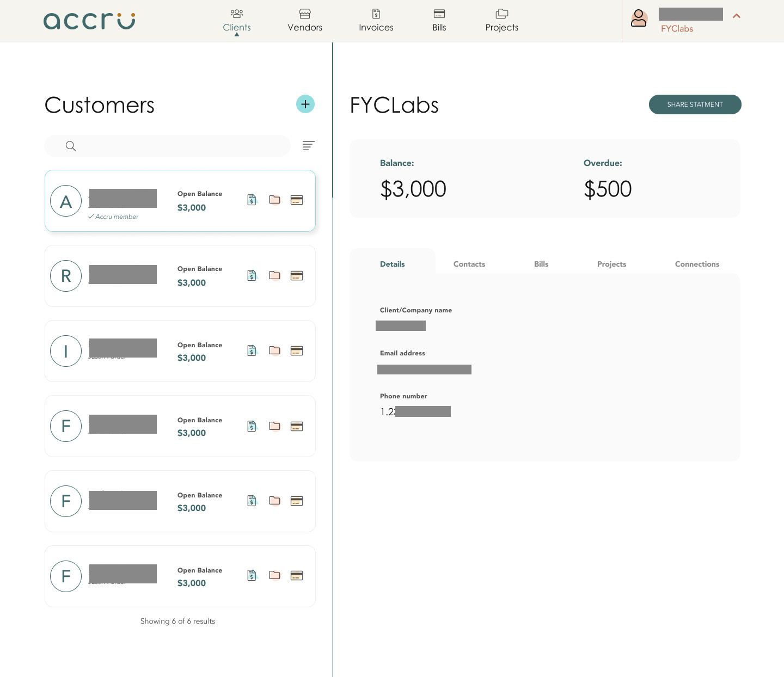Click the "Client/Company name" field label
The width and height of the screenshot is (784, 677).
tap(416, 310)
